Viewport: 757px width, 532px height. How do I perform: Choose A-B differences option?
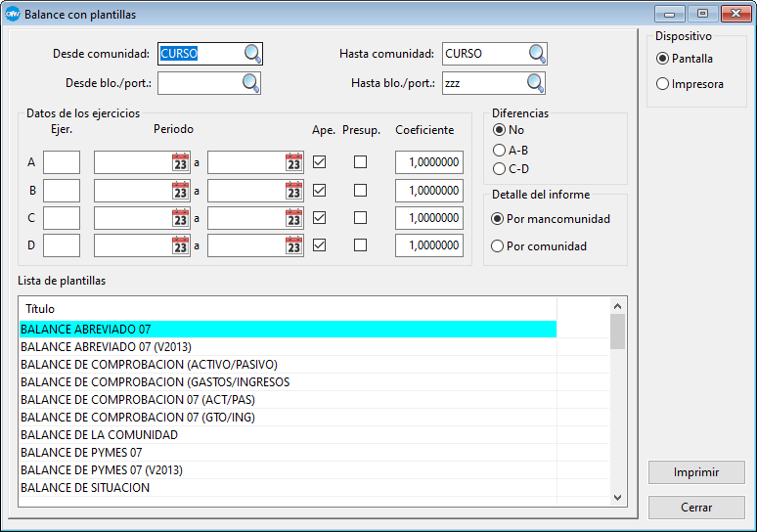500,150
